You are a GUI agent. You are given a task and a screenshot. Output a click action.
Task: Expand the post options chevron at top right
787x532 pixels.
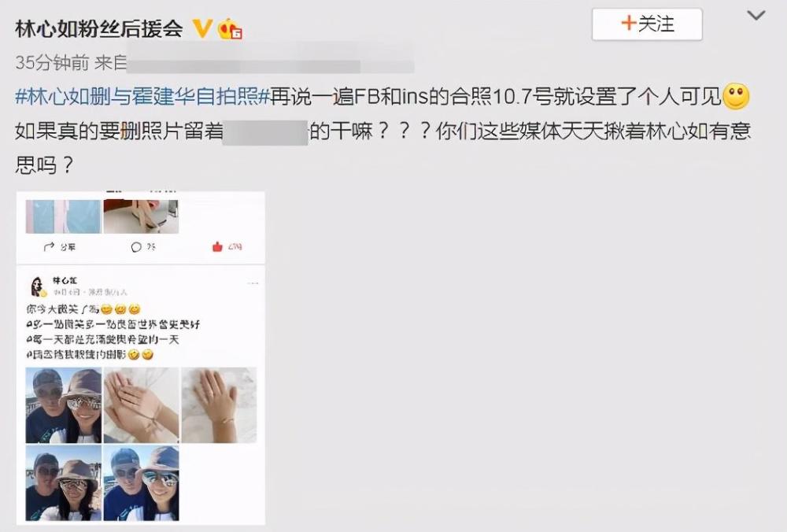click(x=756, y=16)
